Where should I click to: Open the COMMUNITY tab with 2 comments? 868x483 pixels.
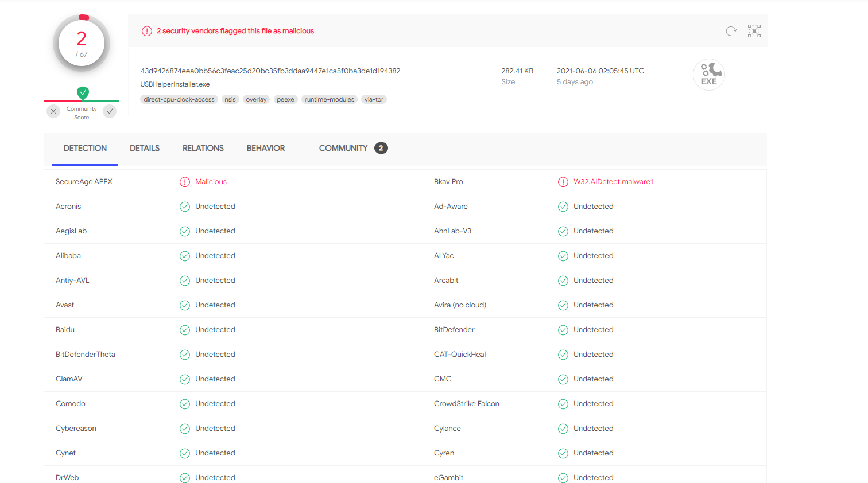[343, 148]
